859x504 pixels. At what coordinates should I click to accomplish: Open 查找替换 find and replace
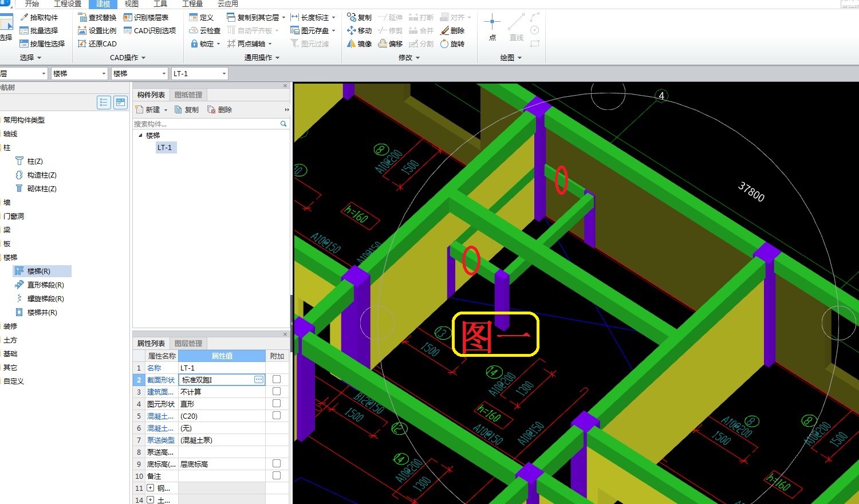pyautogui.click(x=97, y=17)
